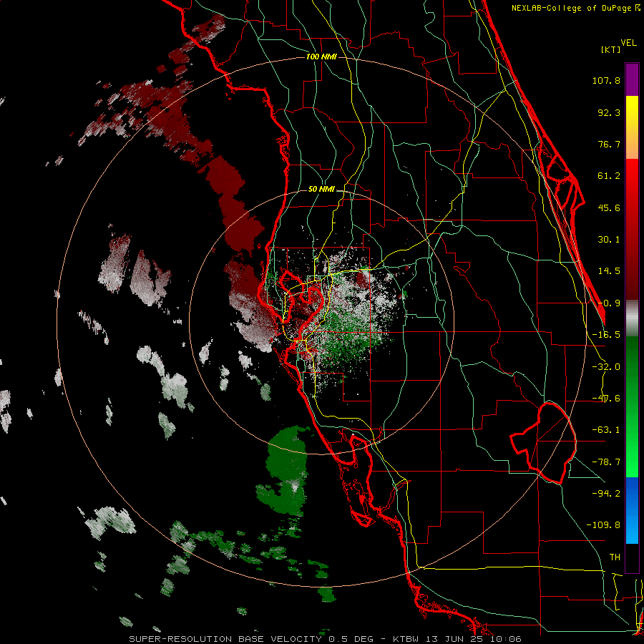Click the purple segment of the color bar

click(x=632, y=79)
